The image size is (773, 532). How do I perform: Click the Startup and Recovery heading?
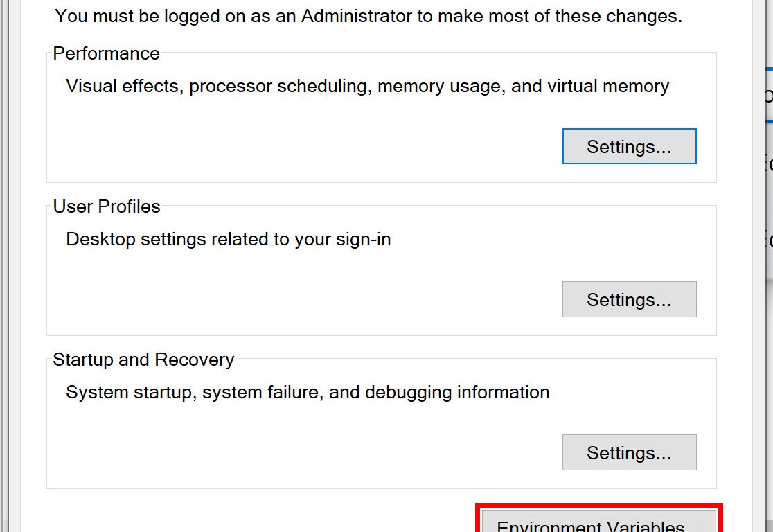pos(143,360)
